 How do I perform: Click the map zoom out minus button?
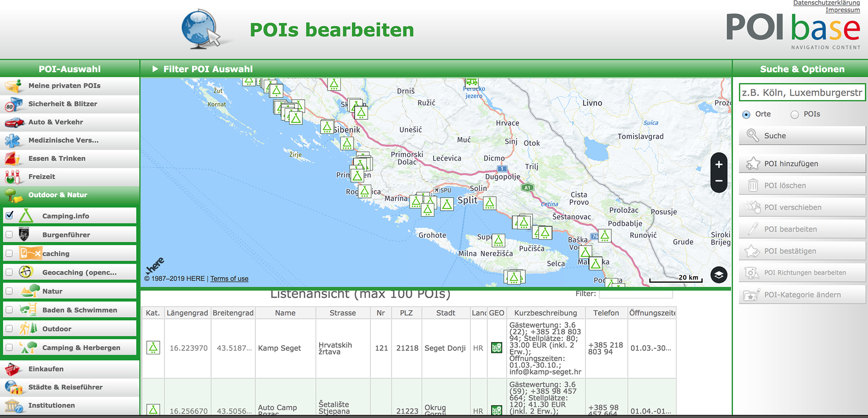719,181
